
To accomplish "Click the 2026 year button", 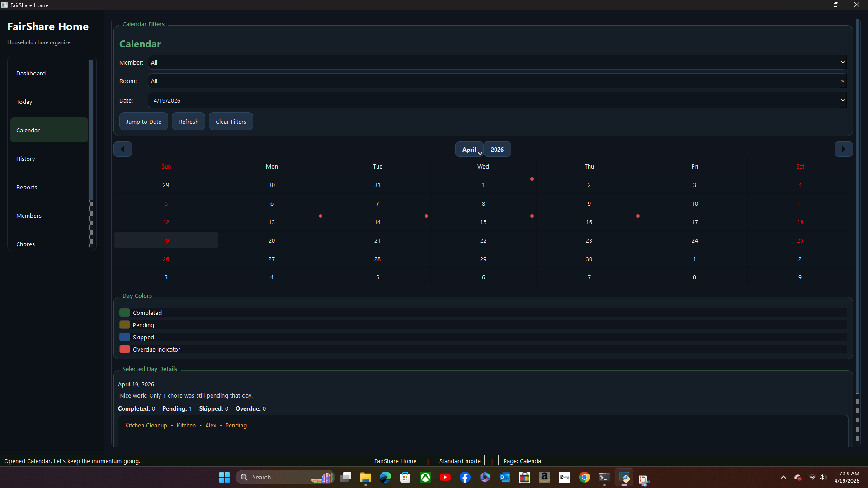I will 497,149.
